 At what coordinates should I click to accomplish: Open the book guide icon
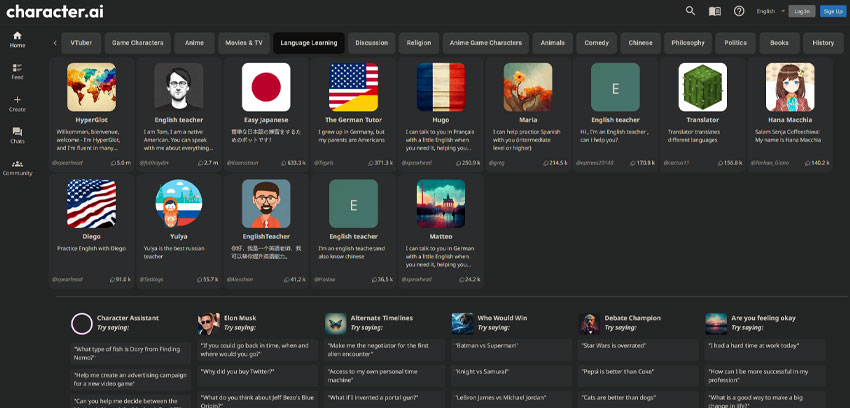(714, 11)
